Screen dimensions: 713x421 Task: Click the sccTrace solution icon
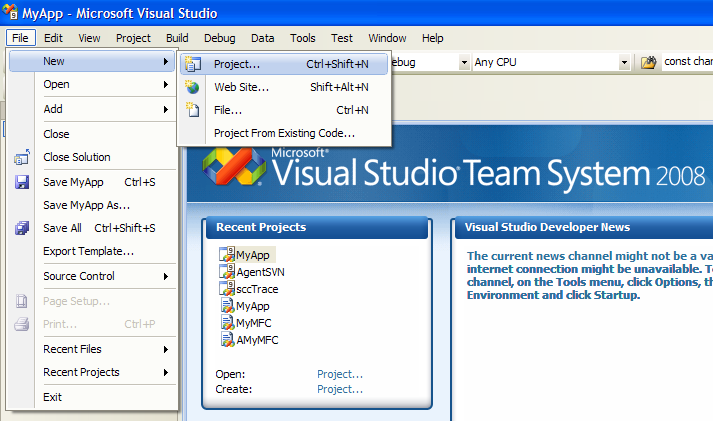226,288
